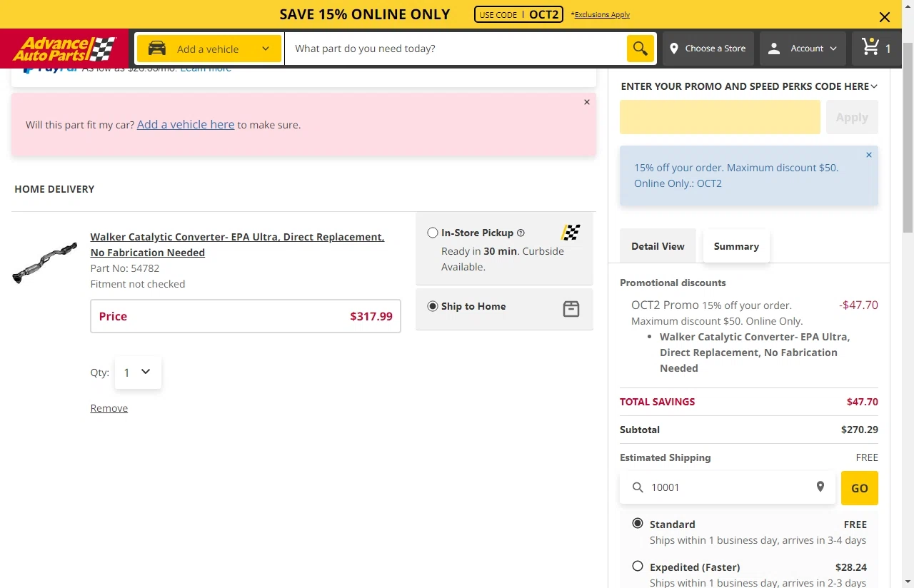Click the Subtotal $270.29 amount

(860, 430)
